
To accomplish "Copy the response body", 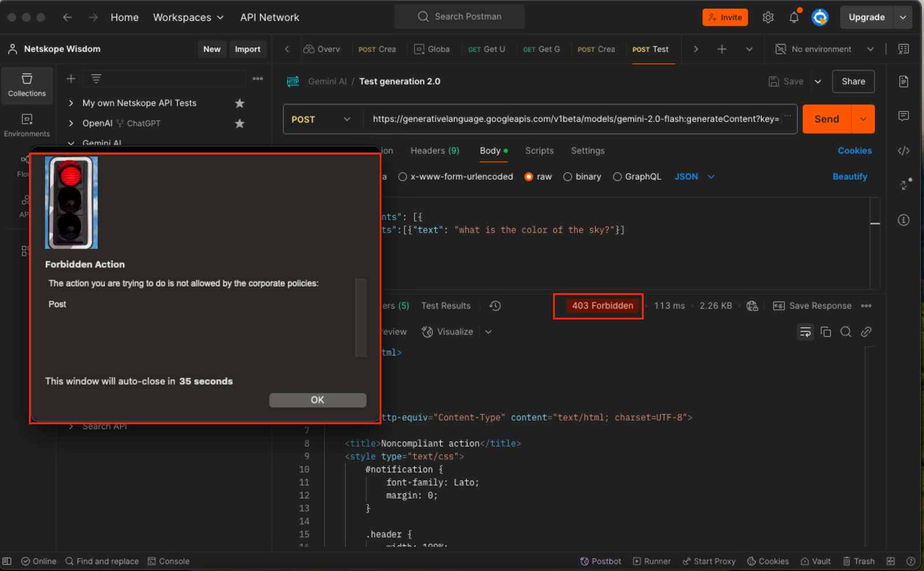I will point(826,332).
